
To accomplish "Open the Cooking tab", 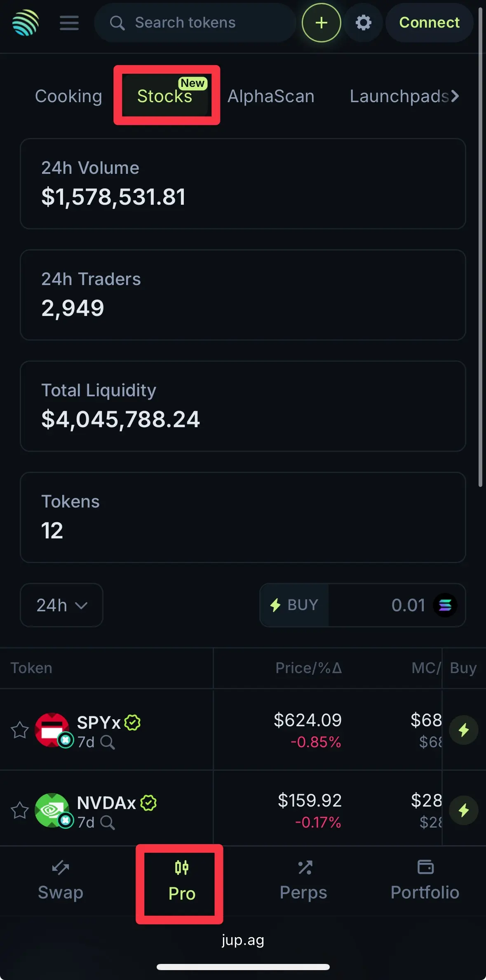I will pyautogui.click(x=68, y=96).
